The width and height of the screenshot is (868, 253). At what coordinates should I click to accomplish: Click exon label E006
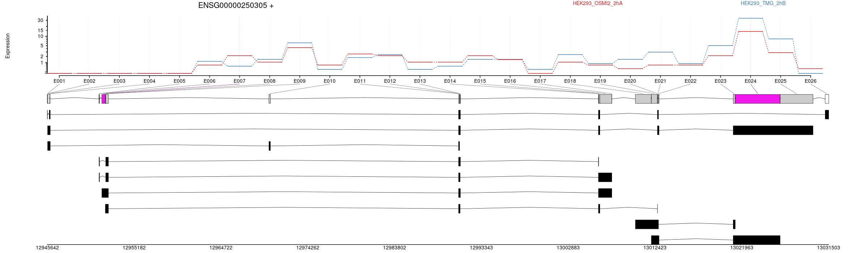click(209, 81)
